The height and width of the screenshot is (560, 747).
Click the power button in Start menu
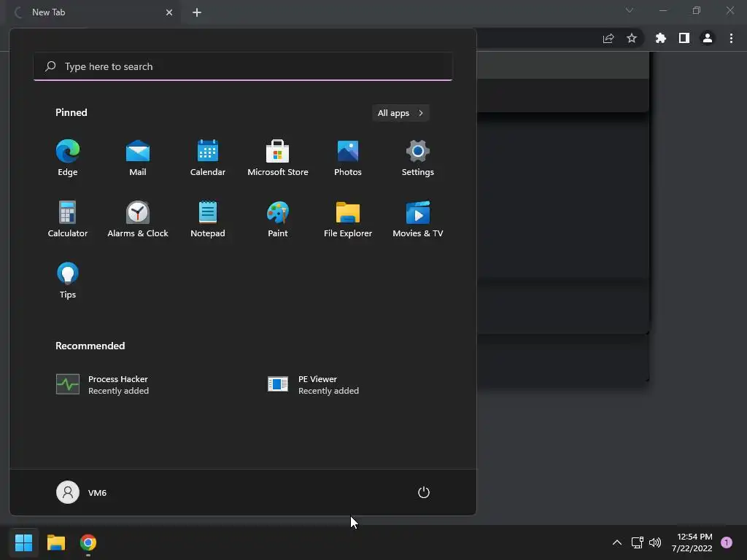tap(424, 492)
